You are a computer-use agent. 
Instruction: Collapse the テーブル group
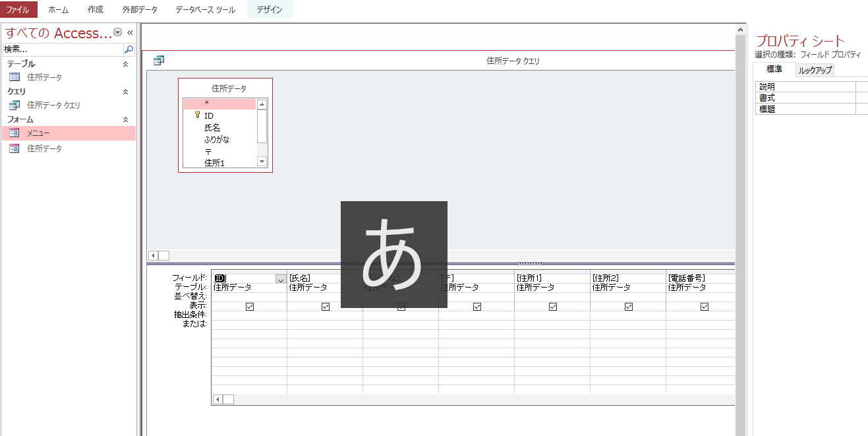125,64
